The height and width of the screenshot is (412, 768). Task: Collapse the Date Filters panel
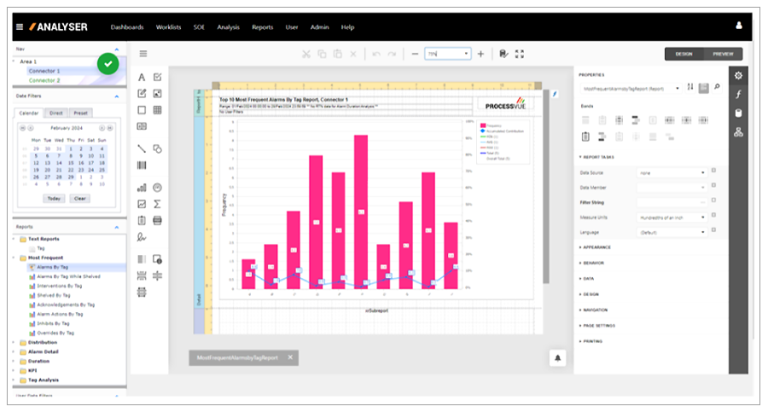pyautogui.click(x=117, y=96)
